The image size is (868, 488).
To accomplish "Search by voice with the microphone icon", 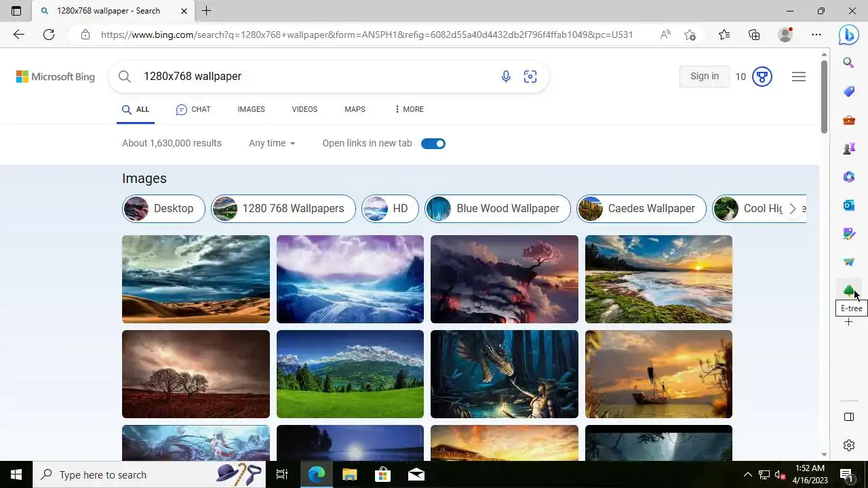I will coord(506,77).
